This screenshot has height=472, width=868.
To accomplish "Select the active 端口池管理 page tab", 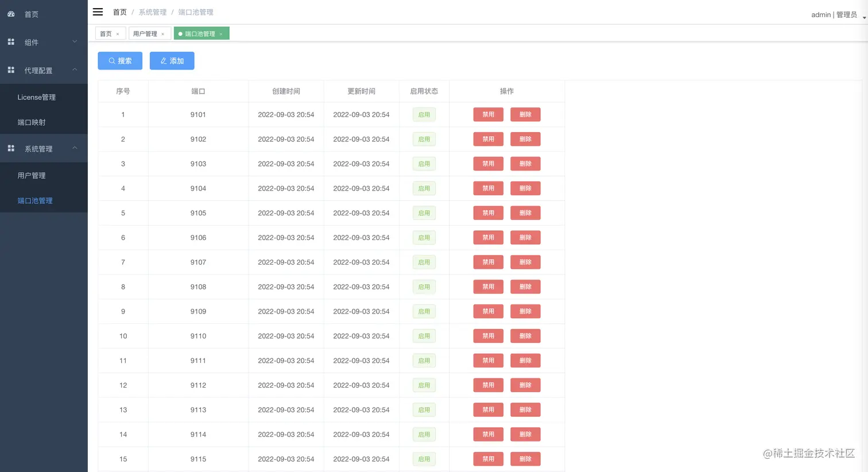I will click(x=201, y=34).
